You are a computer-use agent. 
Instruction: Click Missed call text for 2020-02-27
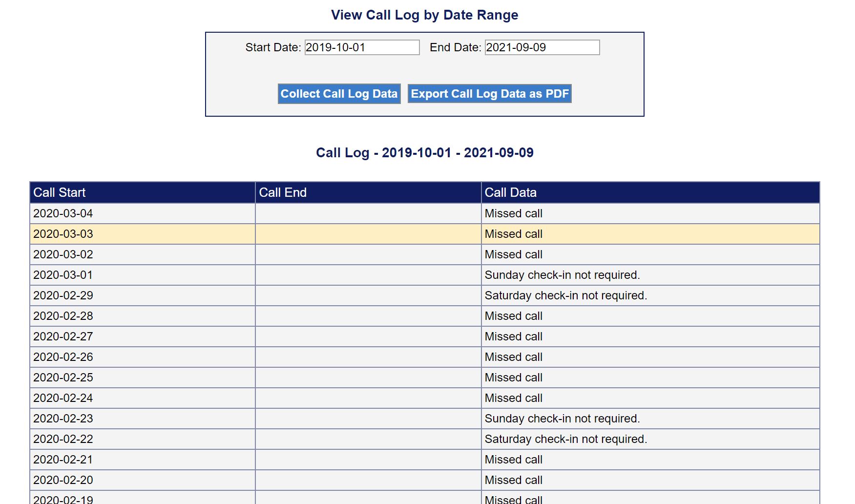click(x=513, y=336)
